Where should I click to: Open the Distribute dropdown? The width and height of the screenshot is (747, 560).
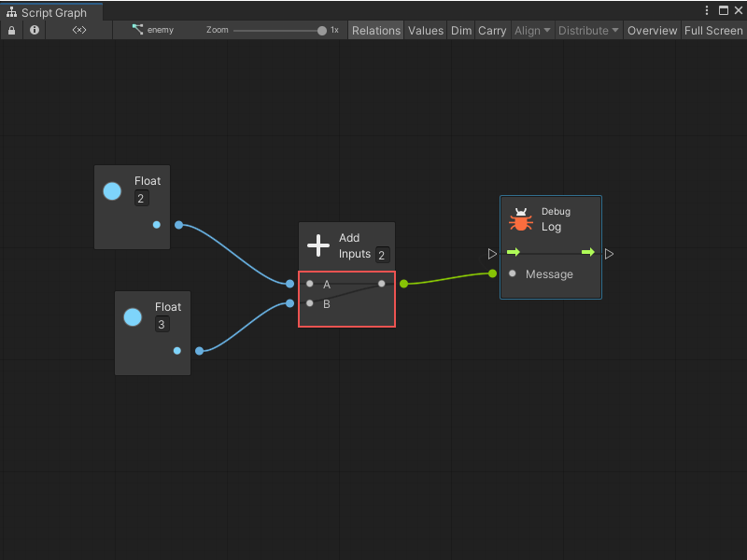(588, 30)
